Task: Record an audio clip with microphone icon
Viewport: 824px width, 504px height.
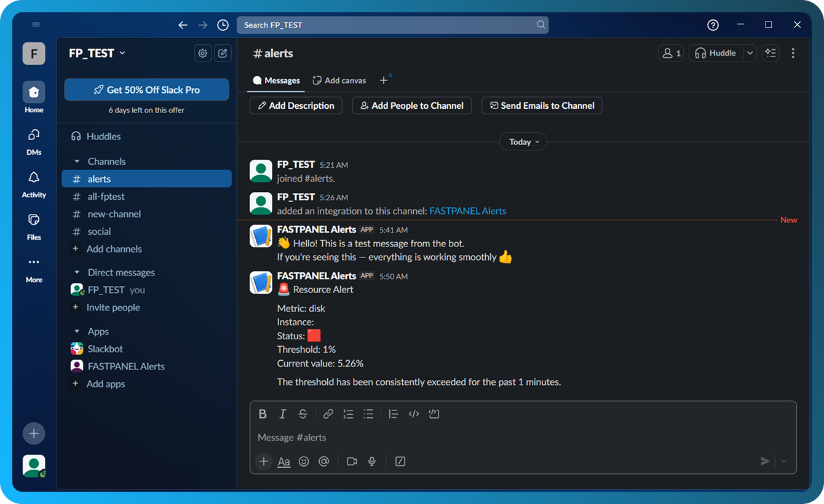Action: click(372, 462)
